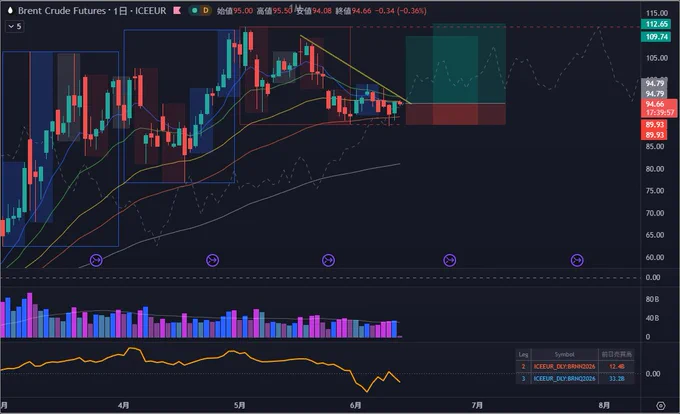Click the orange oscillator line in bottom pane
Screen dimensions: 680x414
(x=199, y=359)
